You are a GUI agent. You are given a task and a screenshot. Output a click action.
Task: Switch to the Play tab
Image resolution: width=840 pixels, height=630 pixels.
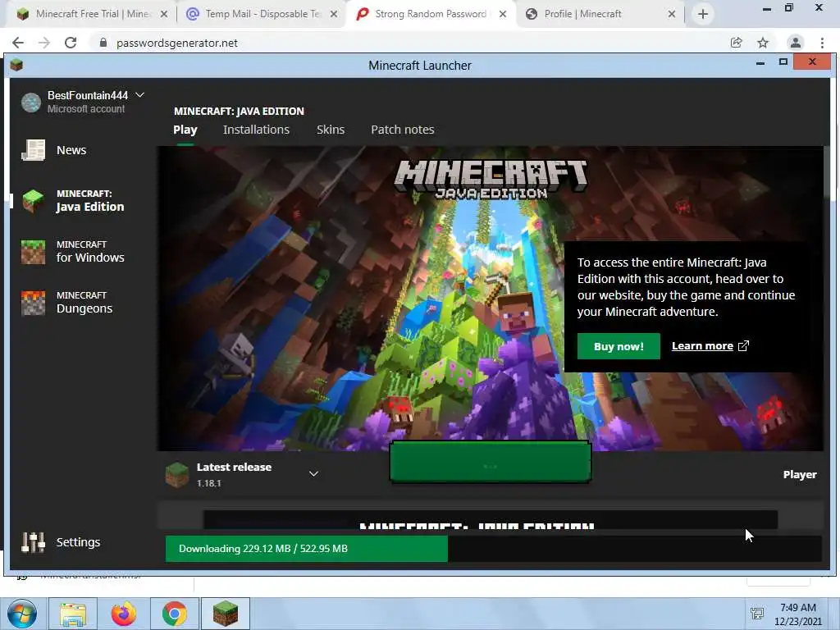point(185,130)
